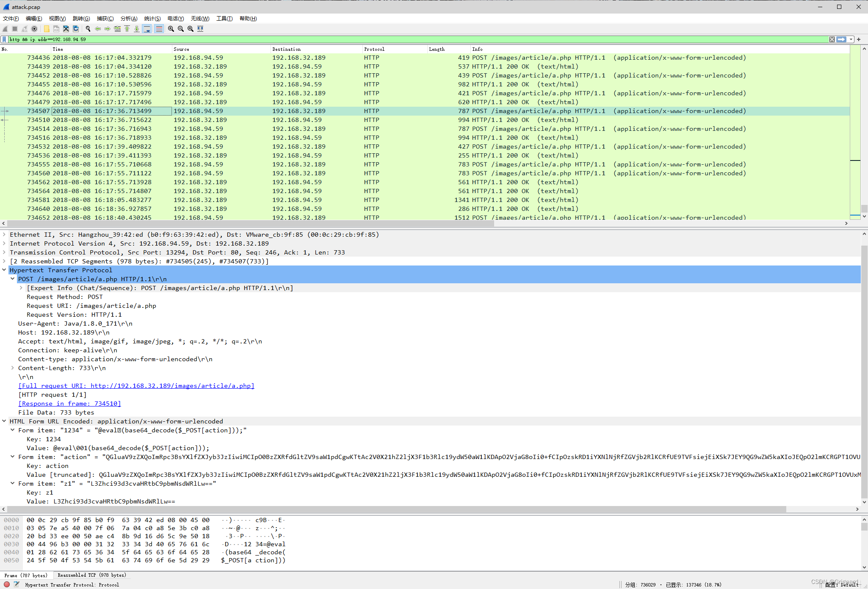The image size is (868, 589).
Task: Click the stop capture square icon
Action: pos(15,29)
